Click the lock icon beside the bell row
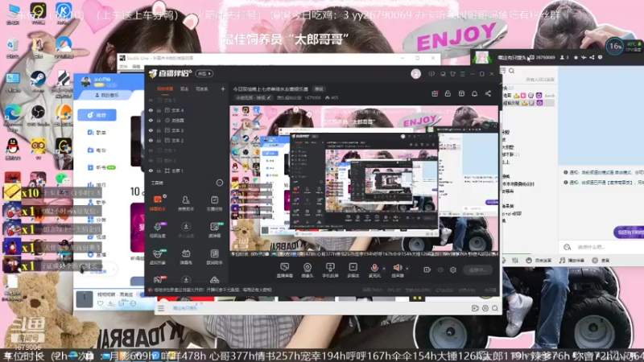Image resolution: width=644 pixels, height=362 pixels. click(448, 93)
